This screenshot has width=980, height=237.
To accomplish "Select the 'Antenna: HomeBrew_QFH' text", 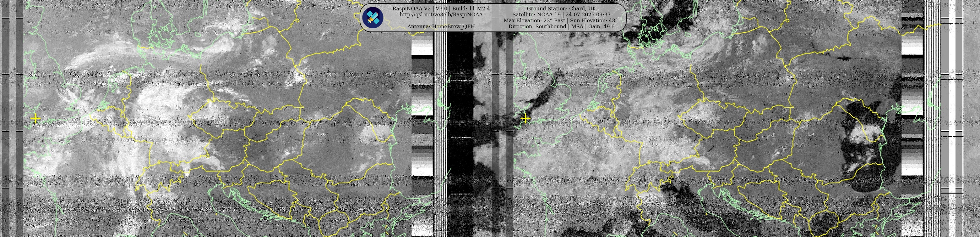I will click(441, 27).
